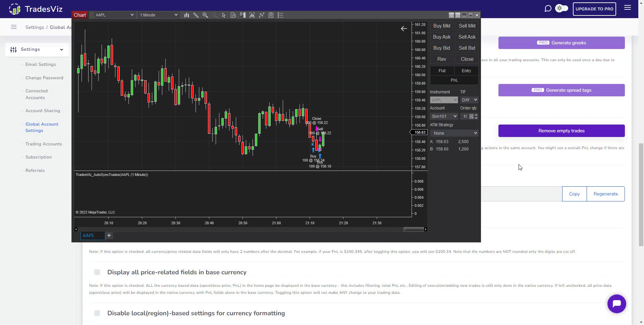Image resolution: width=644 pixels, height=325 pixels.
Task: Open Subscription in sidebar
Action: (x=39, y=157)
